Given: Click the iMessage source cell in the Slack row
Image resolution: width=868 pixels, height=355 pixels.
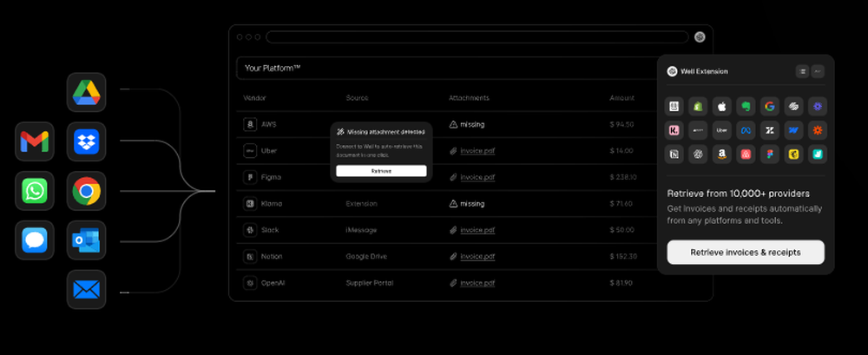Looking at the screenshot, I should [361, 230].
